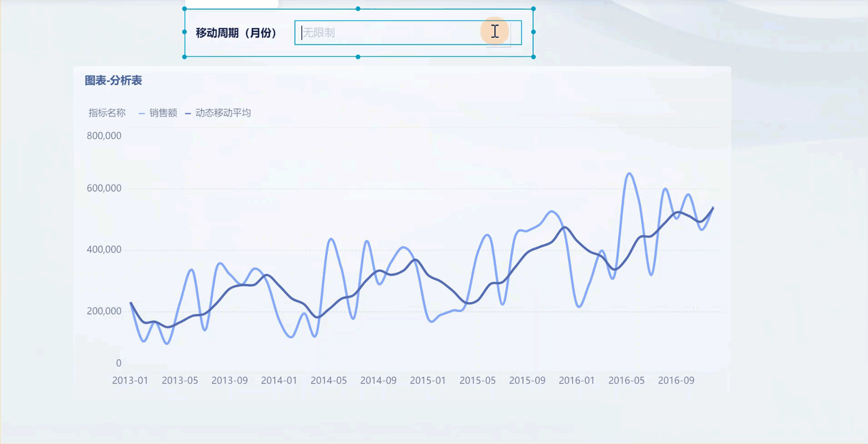Viewport: 868px width, 444px height.
Task: Click the 2016-05 x-axis label
Action: pos(627,380)
